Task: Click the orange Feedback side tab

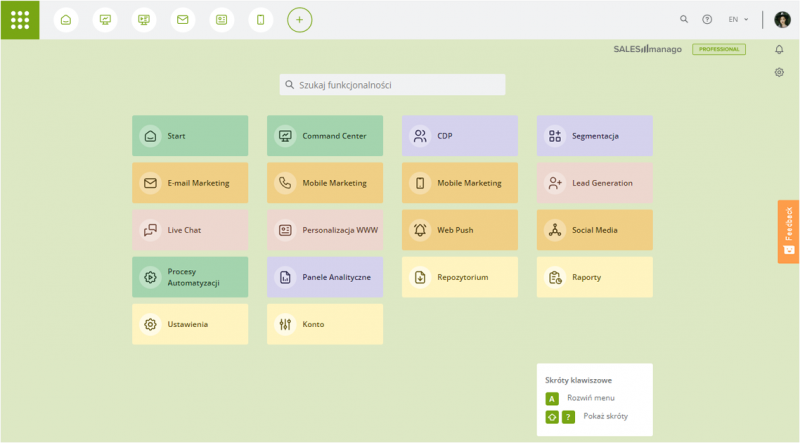Action: 788,232
